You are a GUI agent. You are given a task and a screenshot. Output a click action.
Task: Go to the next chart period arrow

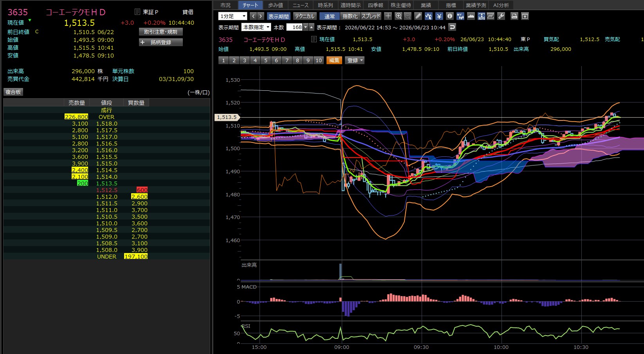(261, 16)
